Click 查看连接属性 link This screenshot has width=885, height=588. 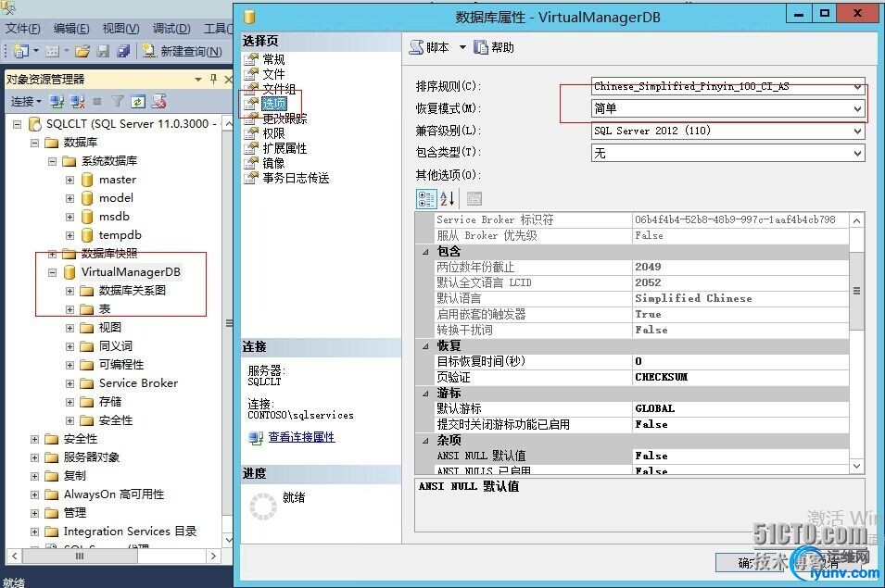point(301,437)
